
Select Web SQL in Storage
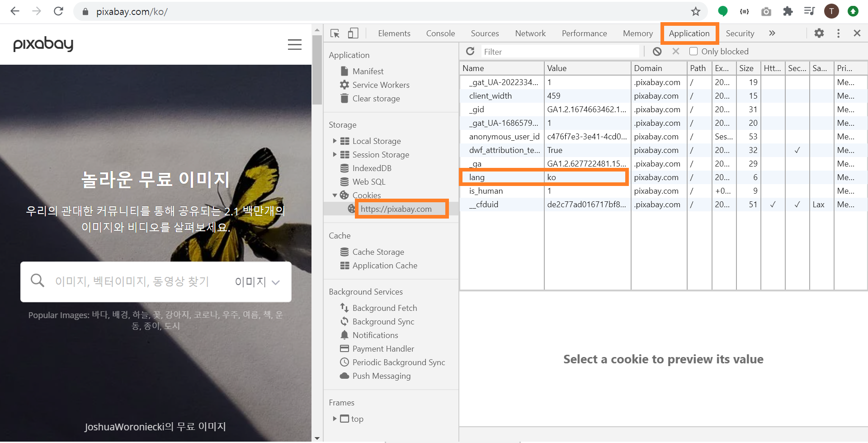(368, 181)
